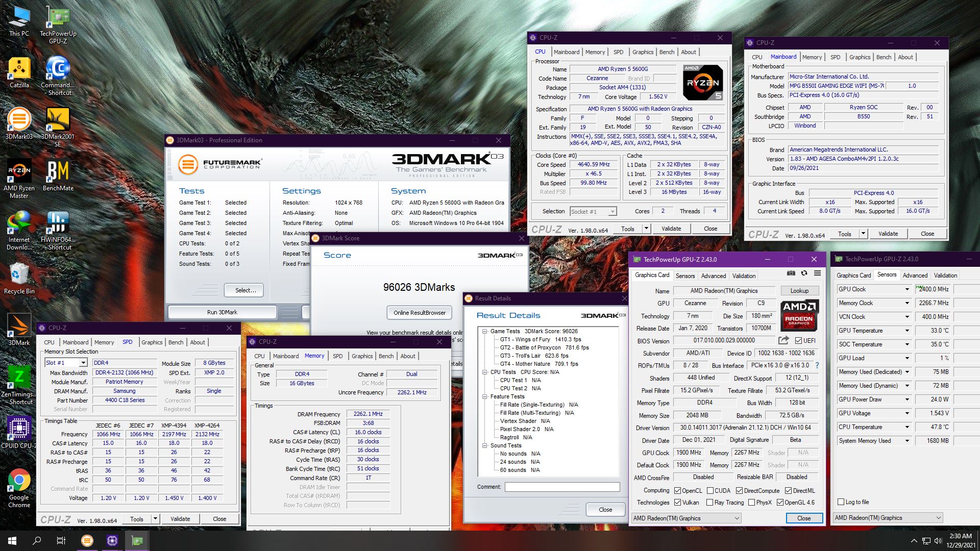Open the About tab in CPU-Z SPD window

click(x=198, y=342)
